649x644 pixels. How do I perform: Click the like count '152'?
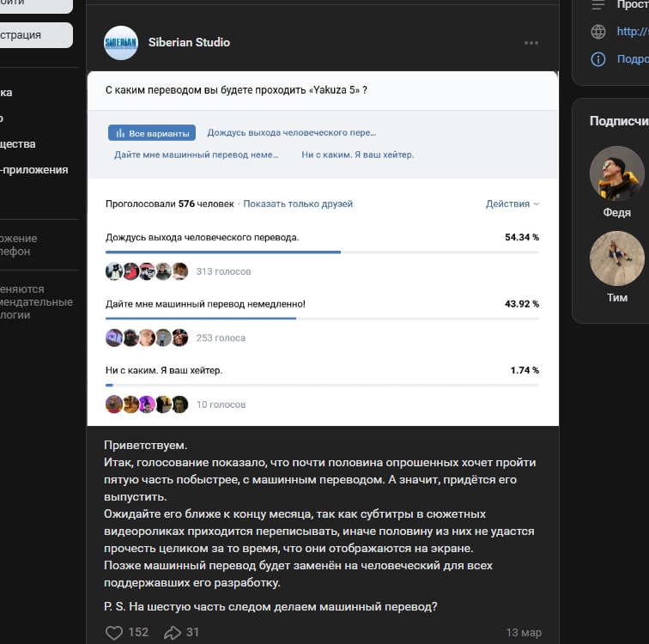tap(138, 633)
